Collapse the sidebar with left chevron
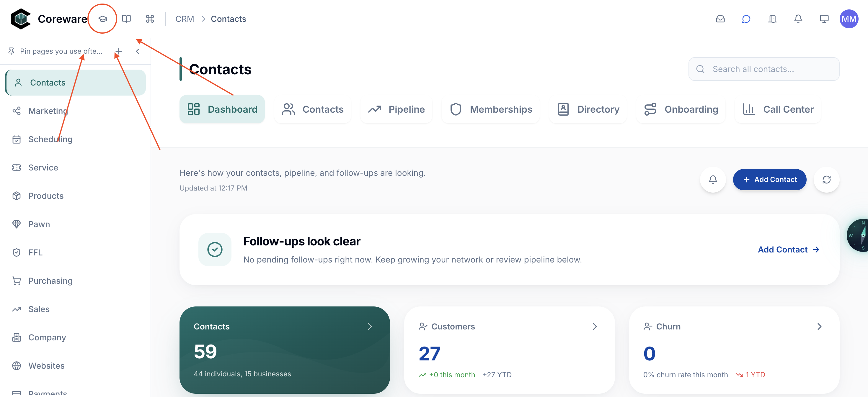 [x=138, y=51]
